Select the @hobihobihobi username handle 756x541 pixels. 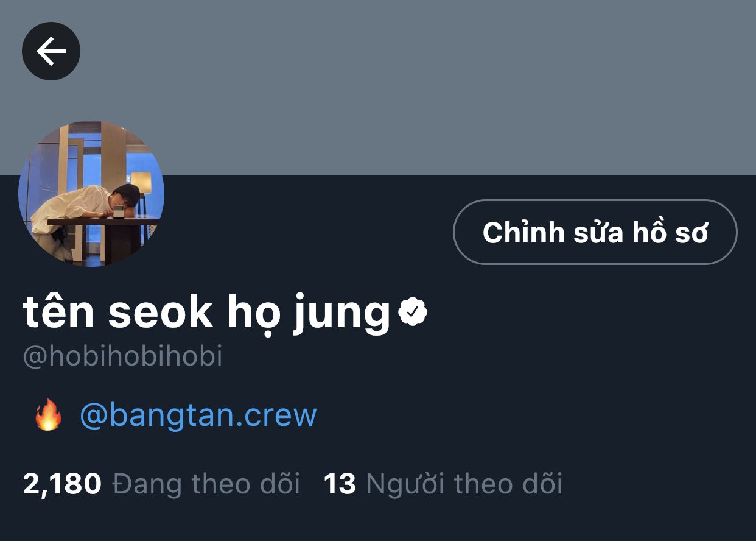122,356
